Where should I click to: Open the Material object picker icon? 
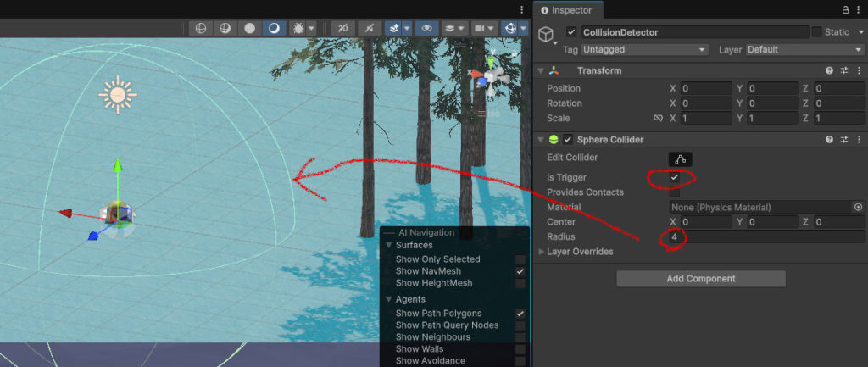click(858, 207)
